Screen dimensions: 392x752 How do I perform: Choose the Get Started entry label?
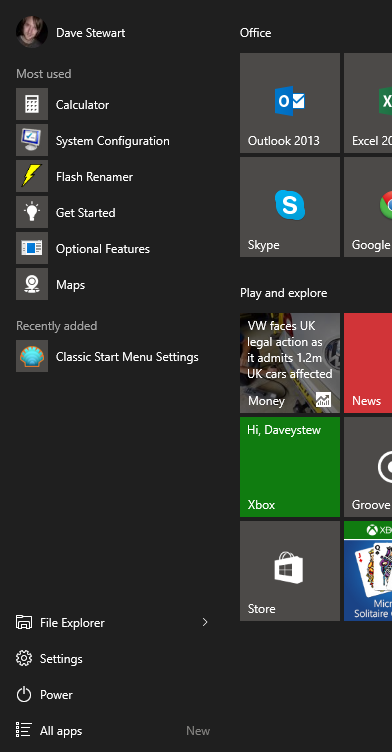point(85,213)
